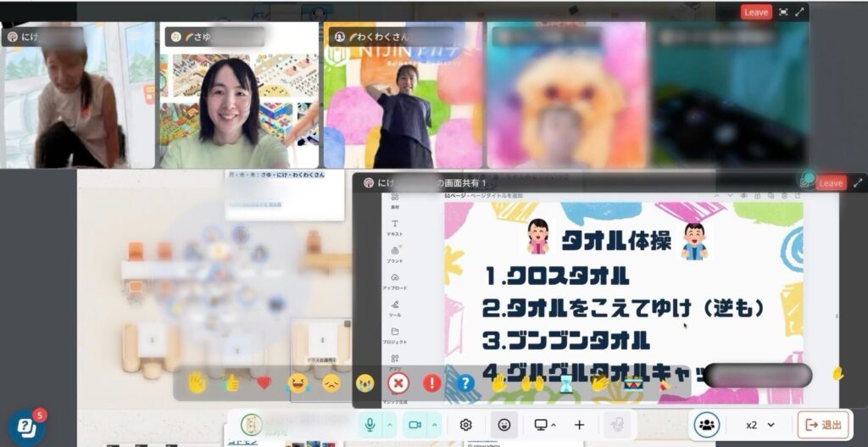Open Canva ブランド brand panel
This screenshot has height=447, width=868.
(x=395, y=254)
